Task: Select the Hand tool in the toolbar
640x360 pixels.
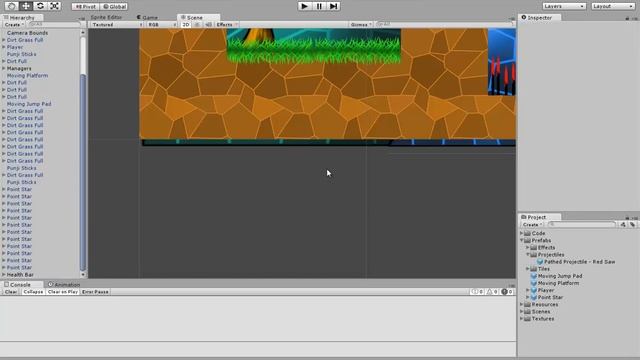Action: (11, 6)
